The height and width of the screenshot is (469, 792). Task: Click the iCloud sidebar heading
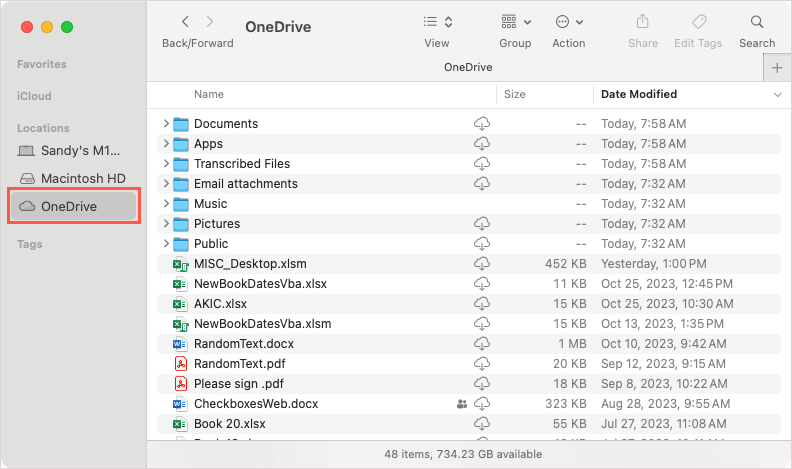34,96
